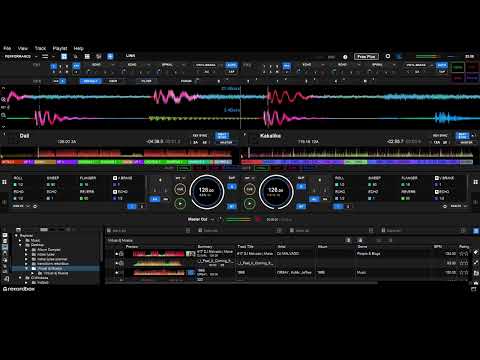Open the File menu
The height and width of the screenshot is (360, 480).
click(7, 48)
